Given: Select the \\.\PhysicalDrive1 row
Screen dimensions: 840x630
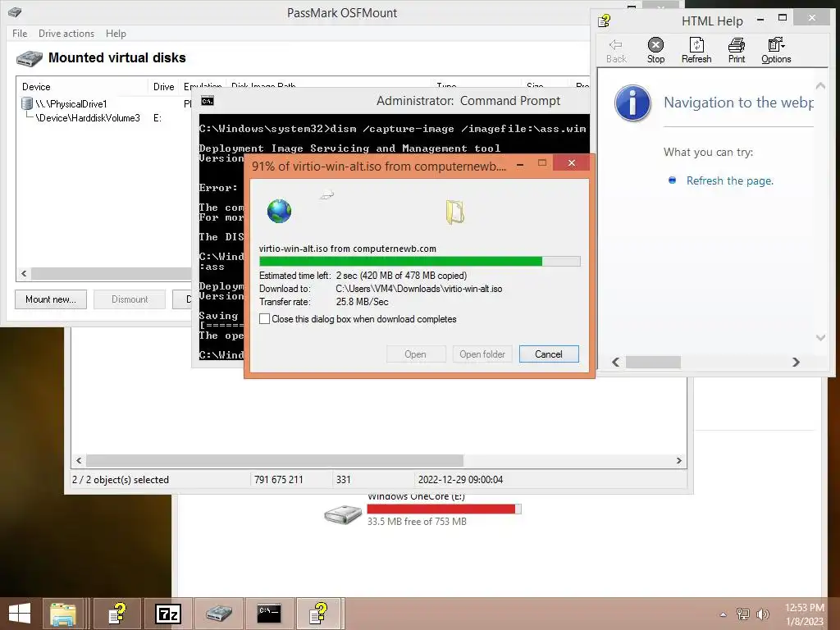Looking at the screenshot, I should pos(71,104).
